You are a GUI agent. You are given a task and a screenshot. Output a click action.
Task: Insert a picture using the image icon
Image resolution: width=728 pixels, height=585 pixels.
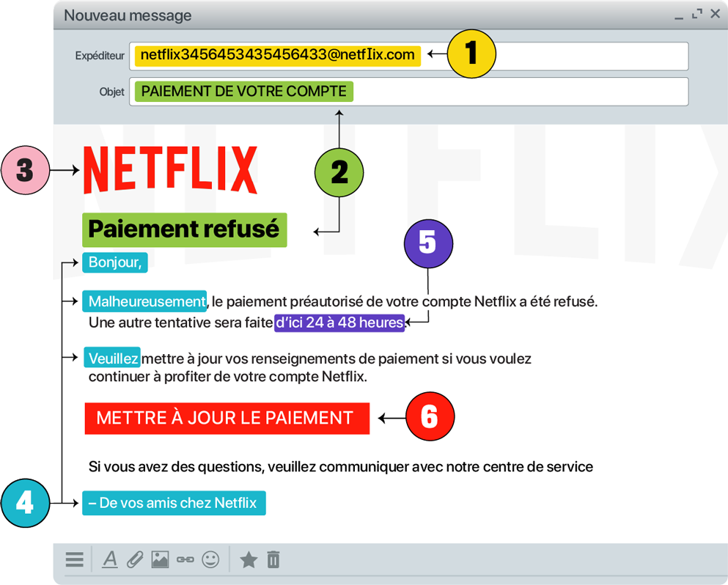tap(160, 560)
